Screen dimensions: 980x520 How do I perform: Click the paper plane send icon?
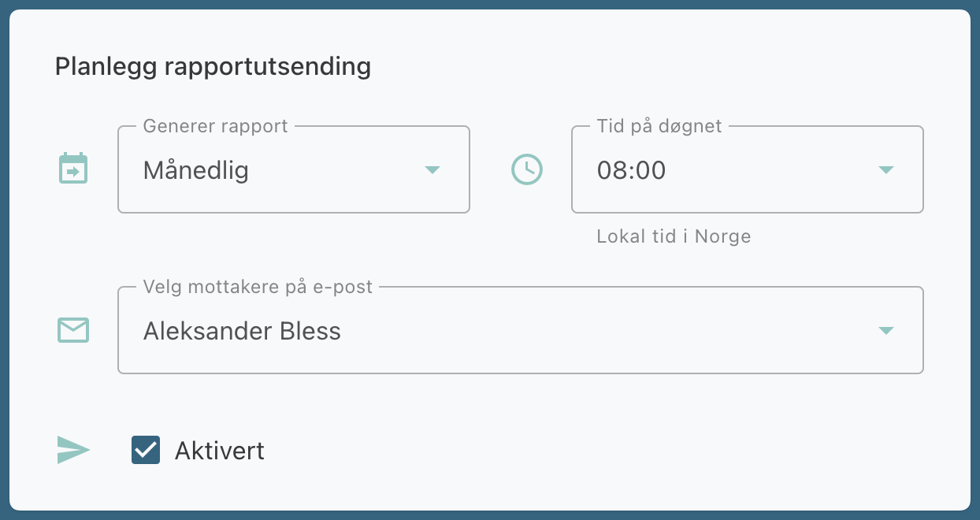coord(73,451)
